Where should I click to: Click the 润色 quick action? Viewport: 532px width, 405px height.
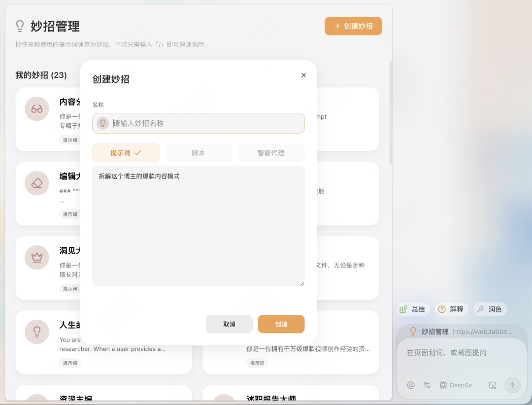click(490, 309)
